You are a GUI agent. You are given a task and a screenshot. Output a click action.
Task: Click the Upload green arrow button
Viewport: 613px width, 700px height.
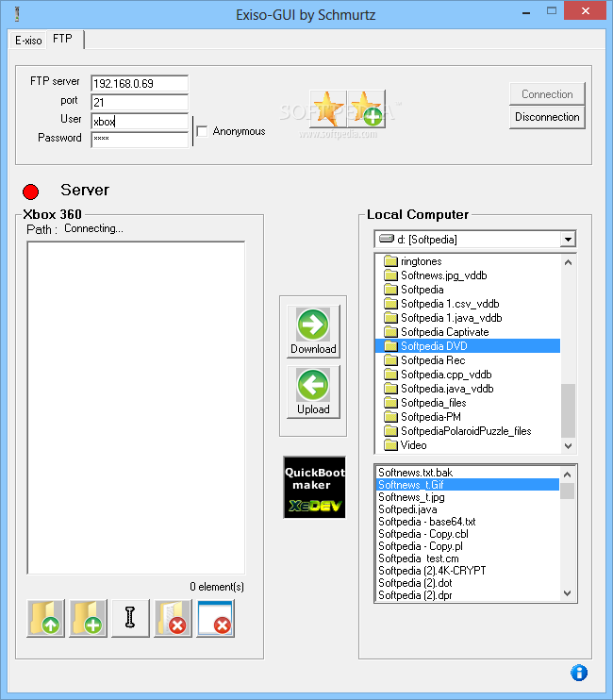[313, 392]
